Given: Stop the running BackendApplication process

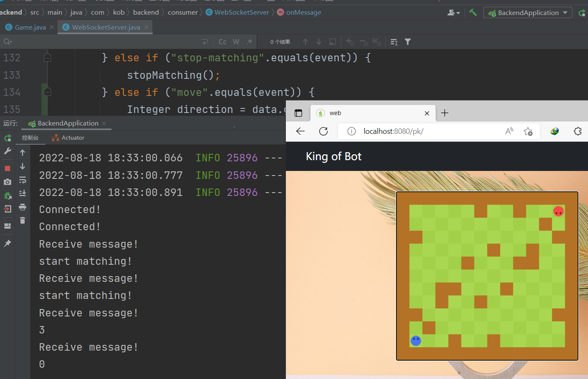Looking at the screenshot, I should (x=8, y=168).
